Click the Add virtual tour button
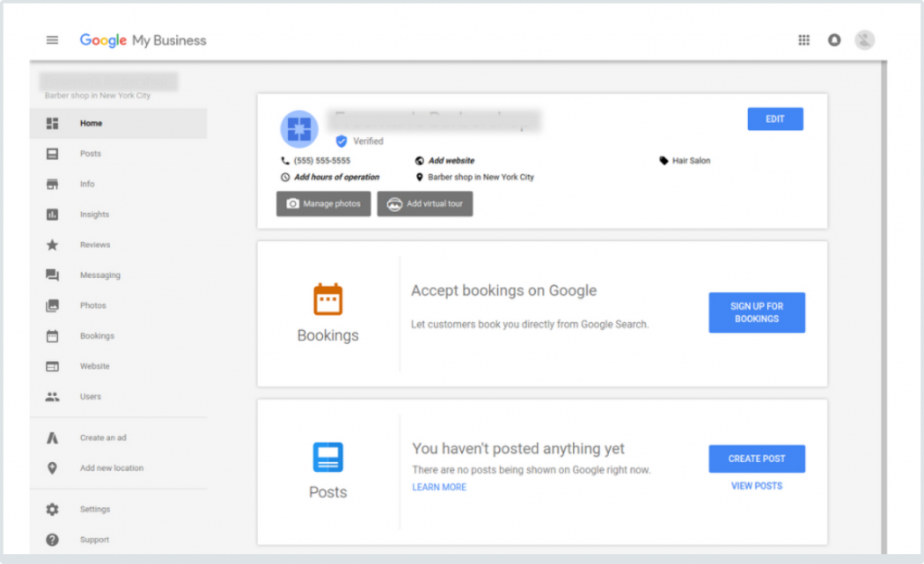The width and height of the screenshot is (924, 564). point(425,204)
